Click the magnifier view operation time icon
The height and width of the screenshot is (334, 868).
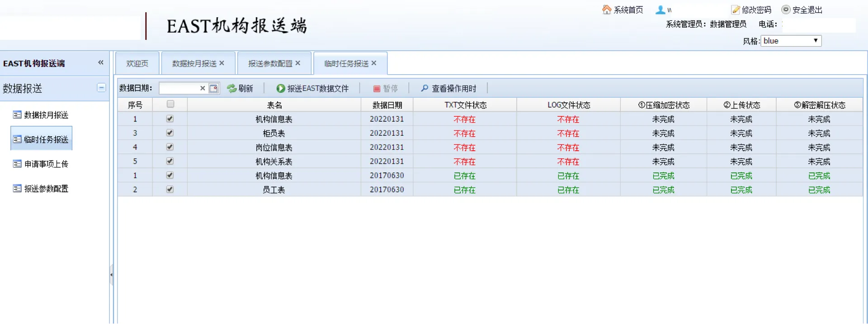coord(425,88)
